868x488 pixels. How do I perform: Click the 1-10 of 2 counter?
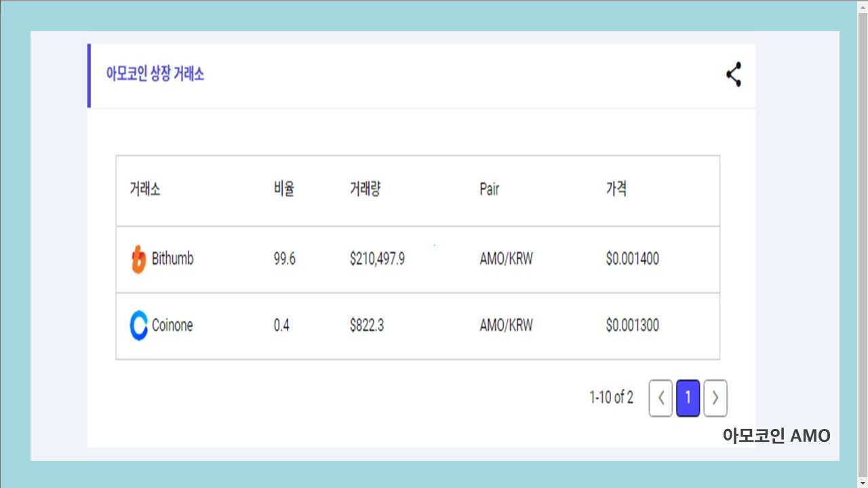tap(611, 398)
